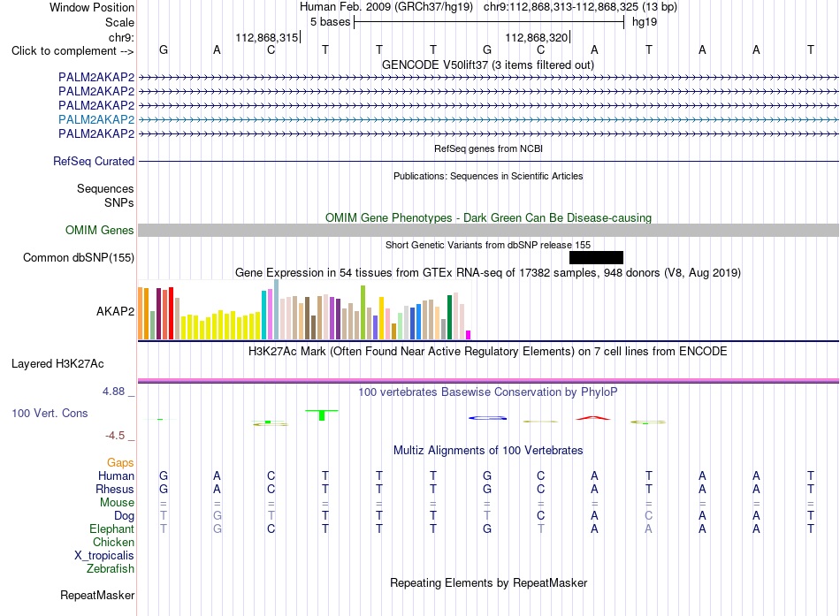Click the green T conservation peak

[x=322, y=414]
